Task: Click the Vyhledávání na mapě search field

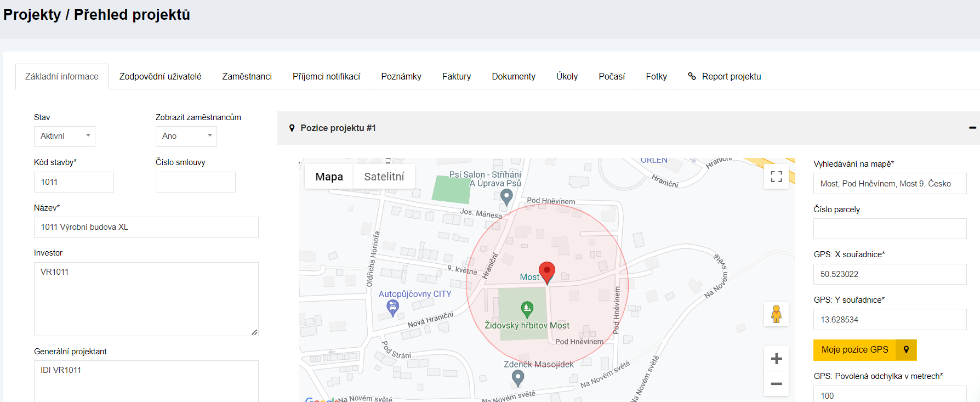Action: click(889, 184)
